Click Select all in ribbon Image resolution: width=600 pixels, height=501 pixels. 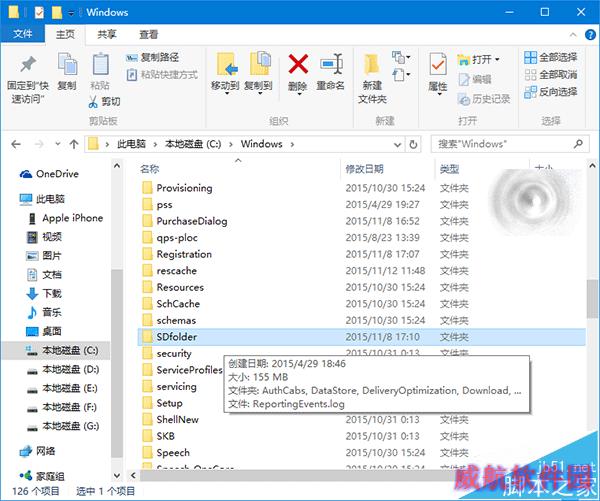551,57
